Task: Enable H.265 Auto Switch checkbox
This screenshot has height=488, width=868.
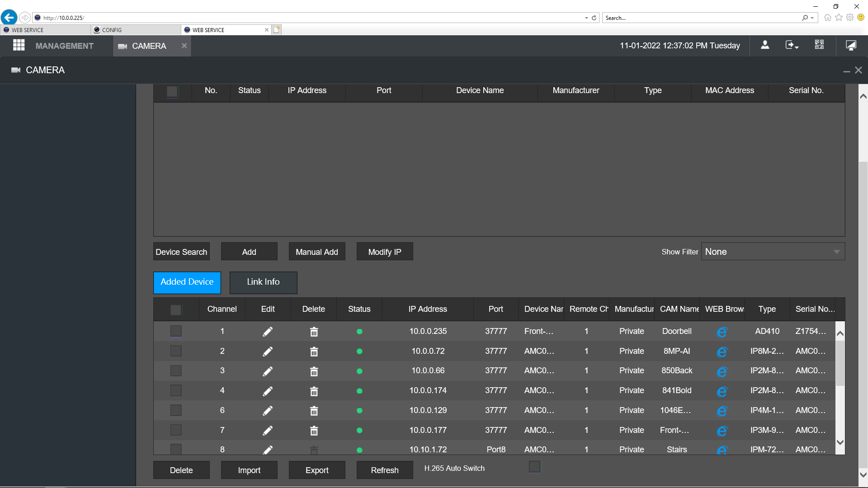Action: click(534, 467)
